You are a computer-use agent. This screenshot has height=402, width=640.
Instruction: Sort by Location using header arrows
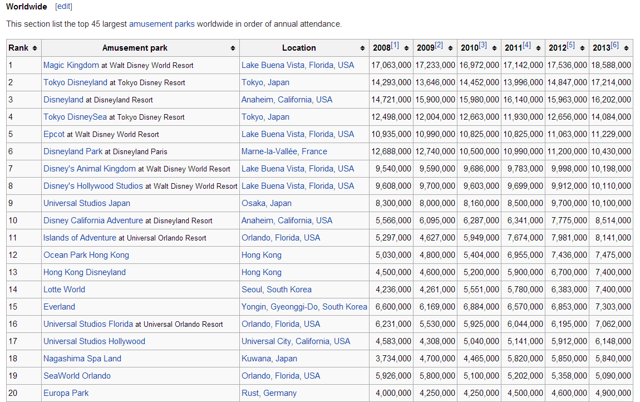[x=362, y=48]
